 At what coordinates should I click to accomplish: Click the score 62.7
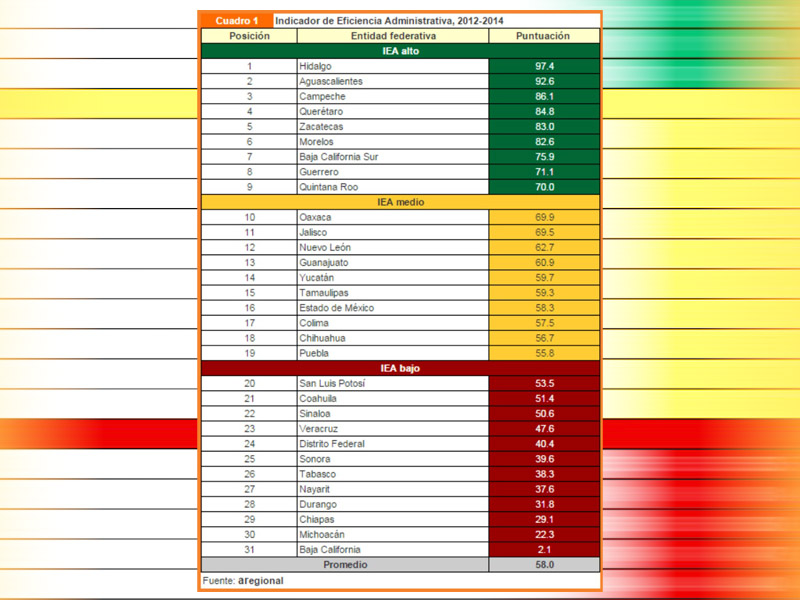[x=544, y=247]
